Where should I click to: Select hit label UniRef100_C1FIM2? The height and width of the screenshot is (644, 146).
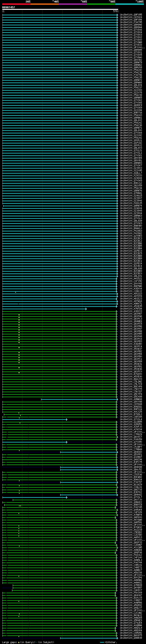coord(131,281)
